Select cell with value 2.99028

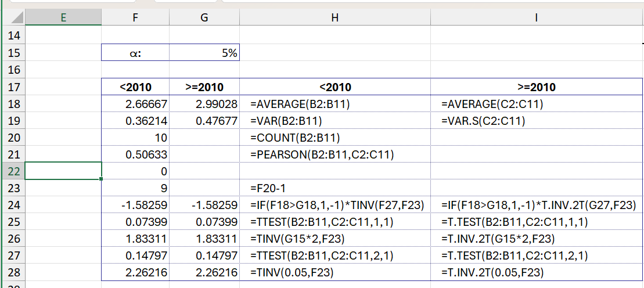tap(204, 104)
